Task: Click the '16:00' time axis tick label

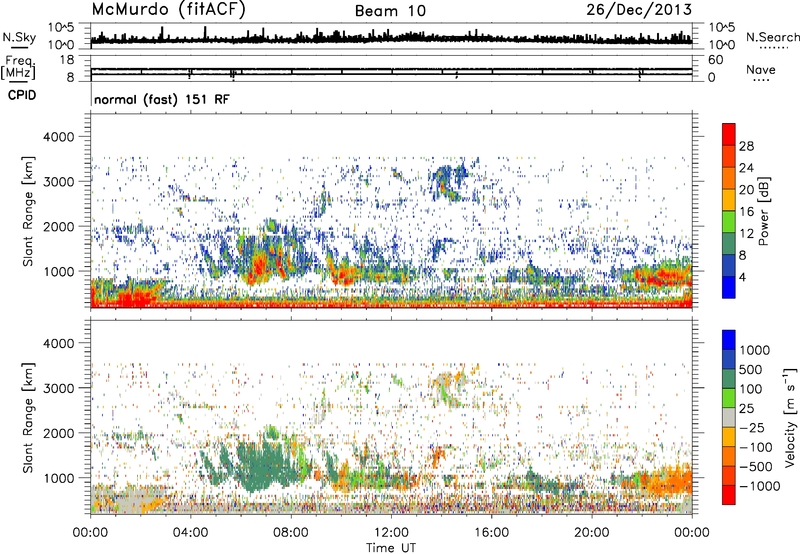Action: tap(491, 533)
